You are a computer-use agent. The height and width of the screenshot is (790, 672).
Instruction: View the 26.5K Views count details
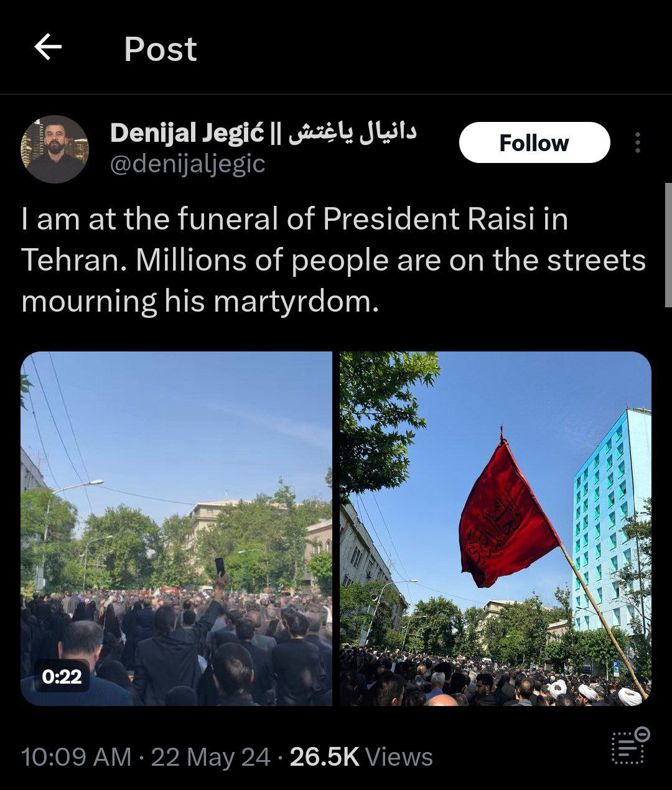point(361,757)
